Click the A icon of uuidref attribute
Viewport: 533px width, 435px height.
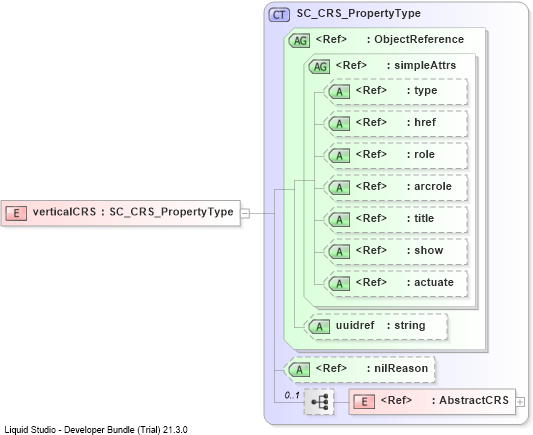pos(319,327)
